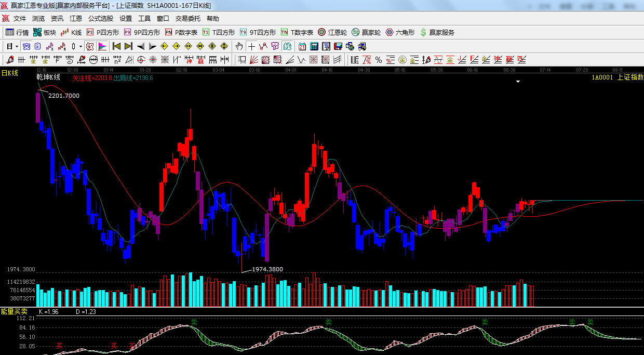
Task: Click the calendar date icon
Action: pos(302,46)
